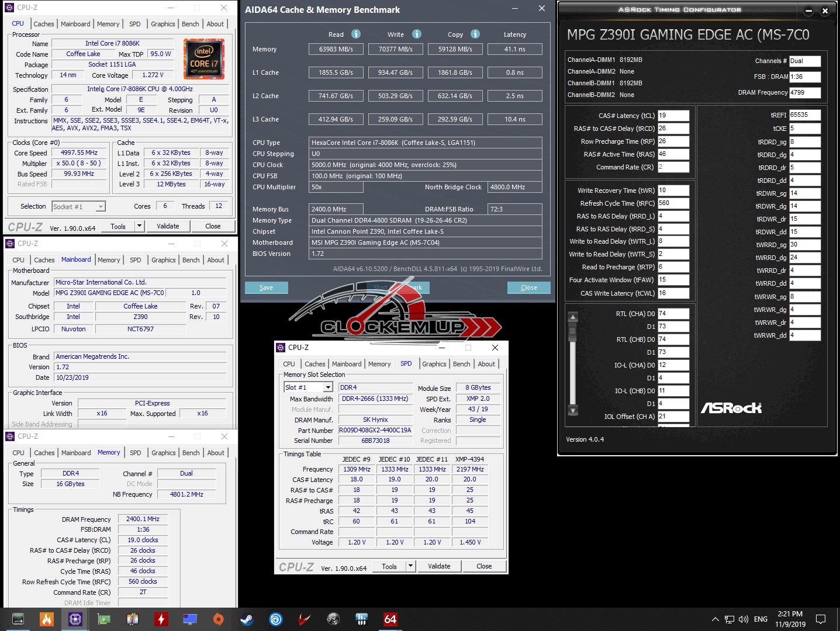The image size is (840, 631).
Task: Click the info icon next to Copy
Action: click(x=475, y=34)
